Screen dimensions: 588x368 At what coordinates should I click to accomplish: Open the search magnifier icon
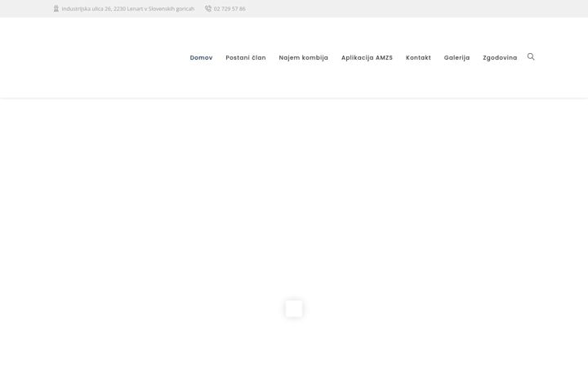(531, 56)
